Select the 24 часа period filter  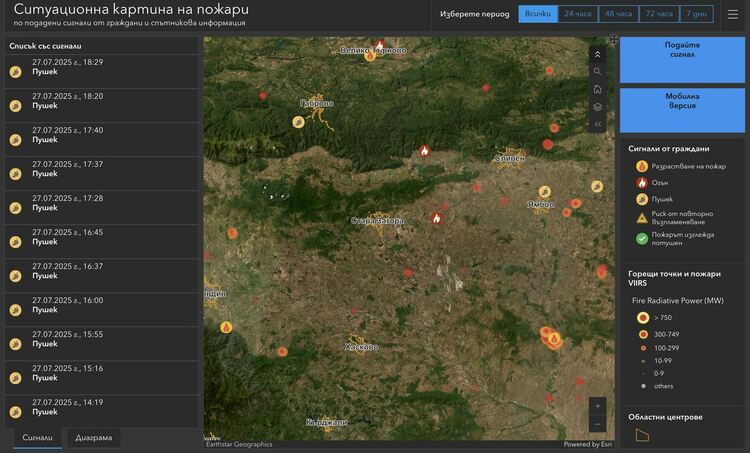[577, 14]
